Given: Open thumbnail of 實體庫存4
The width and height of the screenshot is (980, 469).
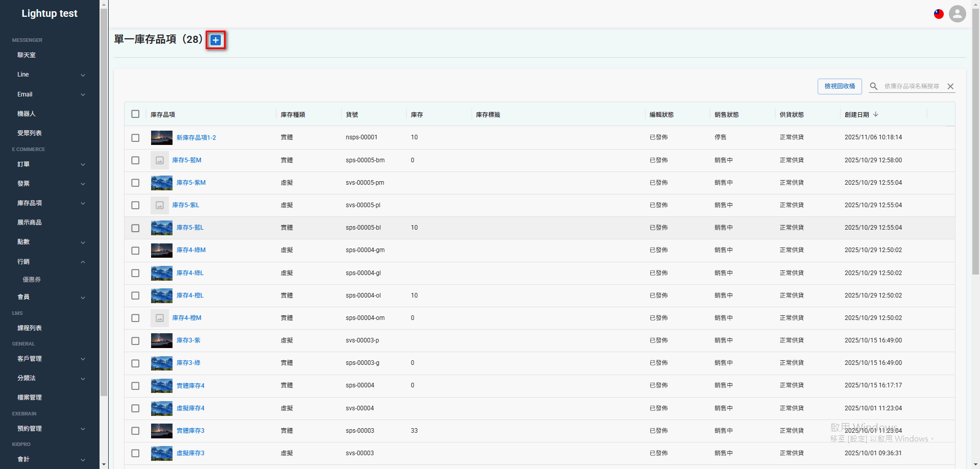Looking at the screenshot, I should click(162, 386).
